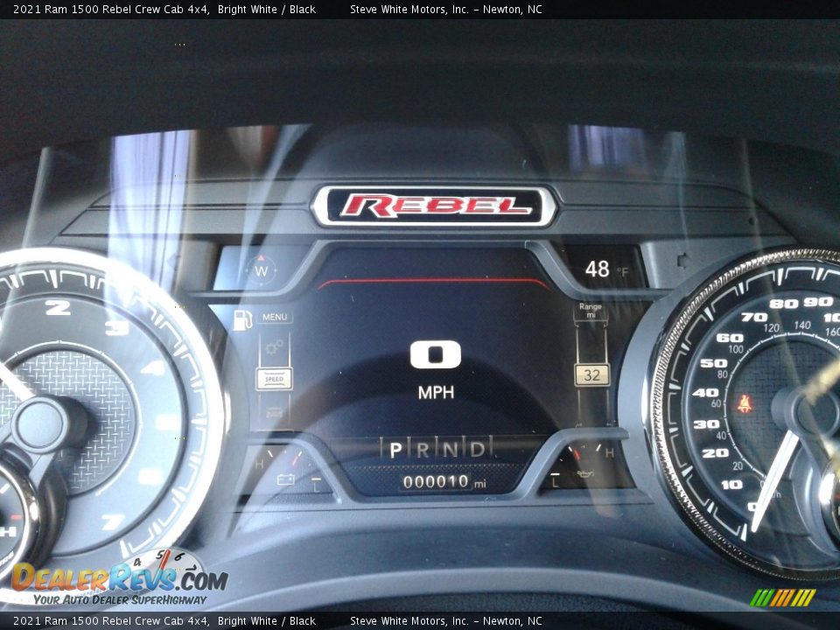Viewport: 840px width, 630px height.
Task: Select the SPEED menu item
Action: [274, 379]
